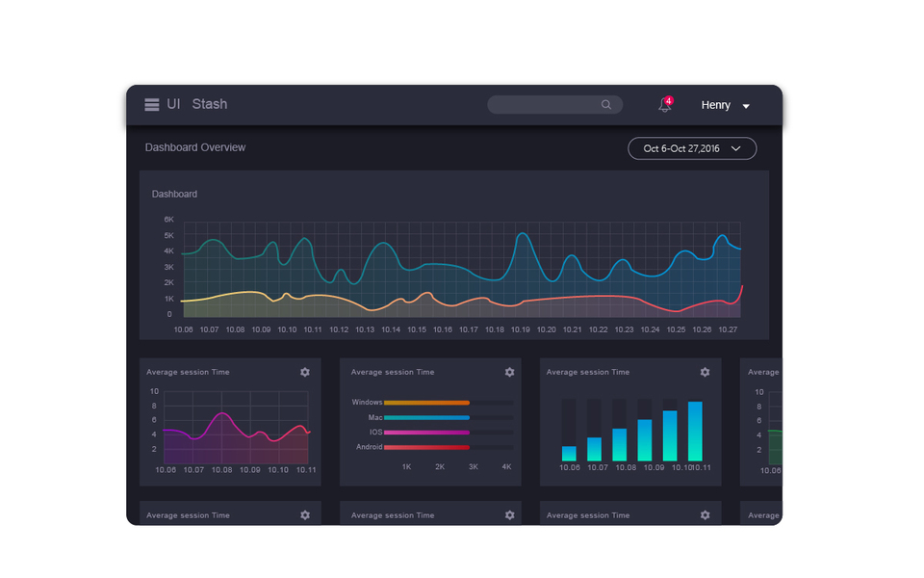Click the Windows orange progress bar
The height and width of the screenshot is (578, 924).
[x=426, y=403]
